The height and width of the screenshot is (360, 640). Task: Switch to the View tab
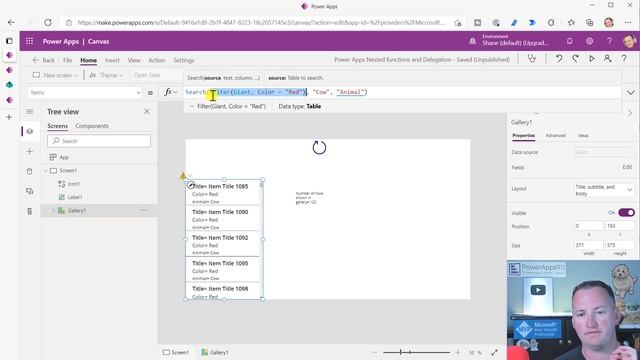tap(134, 60)
